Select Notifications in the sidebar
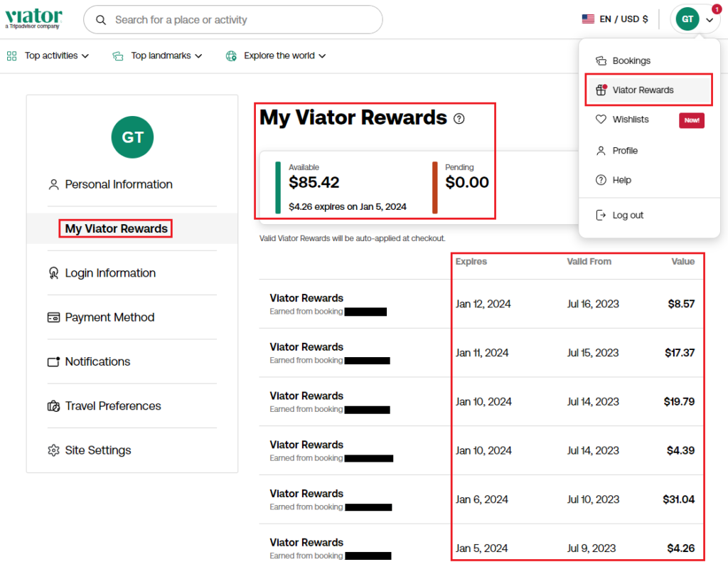The height and width of the screenshot is (567, 728). [96, 361]
